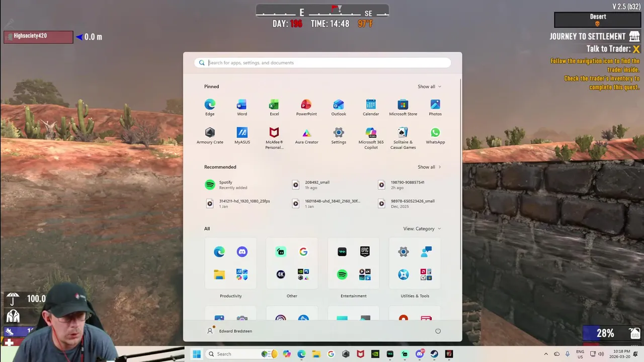Launch Solitaire & Casual Games
Screen dimensions: 644x362
click(x=403, y=138)
